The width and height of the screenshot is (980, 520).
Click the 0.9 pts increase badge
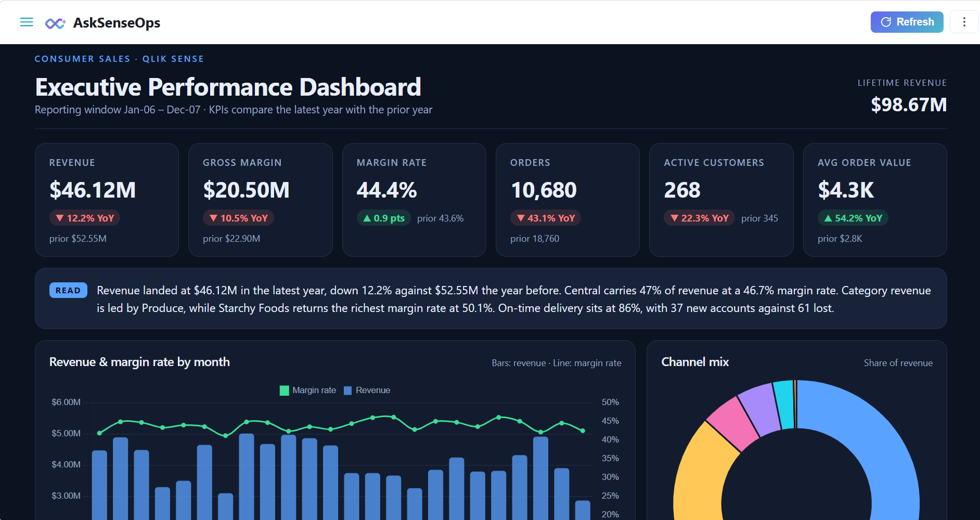coord(384,218)
